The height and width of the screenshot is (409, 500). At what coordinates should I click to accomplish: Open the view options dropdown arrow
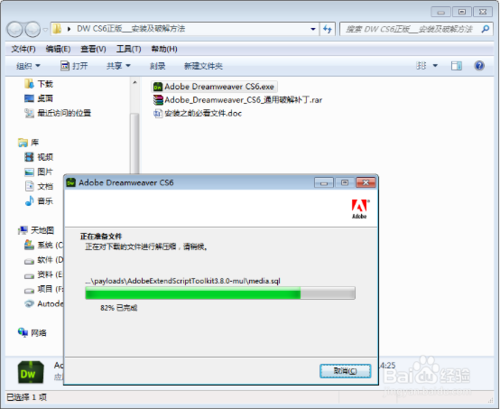[435, 66]
